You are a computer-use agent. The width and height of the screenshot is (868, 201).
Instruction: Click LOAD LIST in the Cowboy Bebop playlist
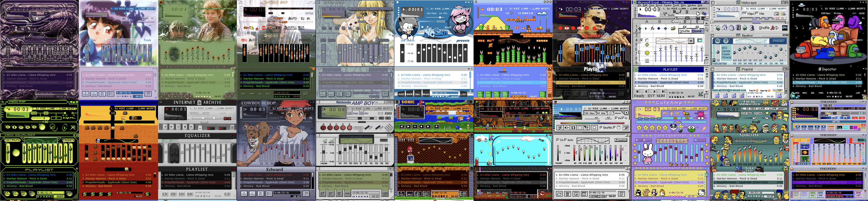306,194
